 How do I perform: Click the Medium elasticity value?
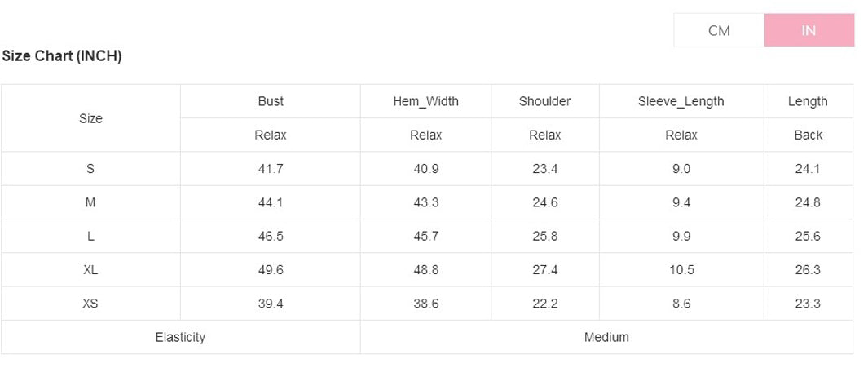pyautogui.click(x=606, y=337)
